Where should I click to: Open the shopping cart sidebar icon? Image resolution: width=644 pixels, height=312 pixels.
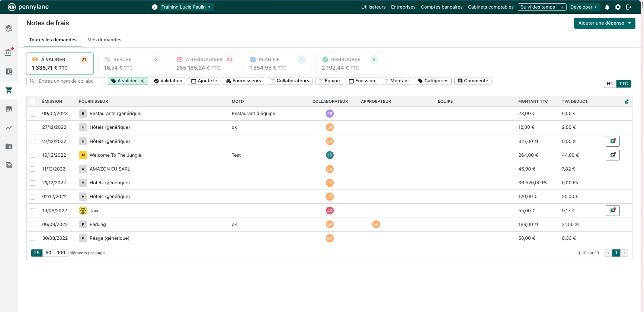(9, 90)
